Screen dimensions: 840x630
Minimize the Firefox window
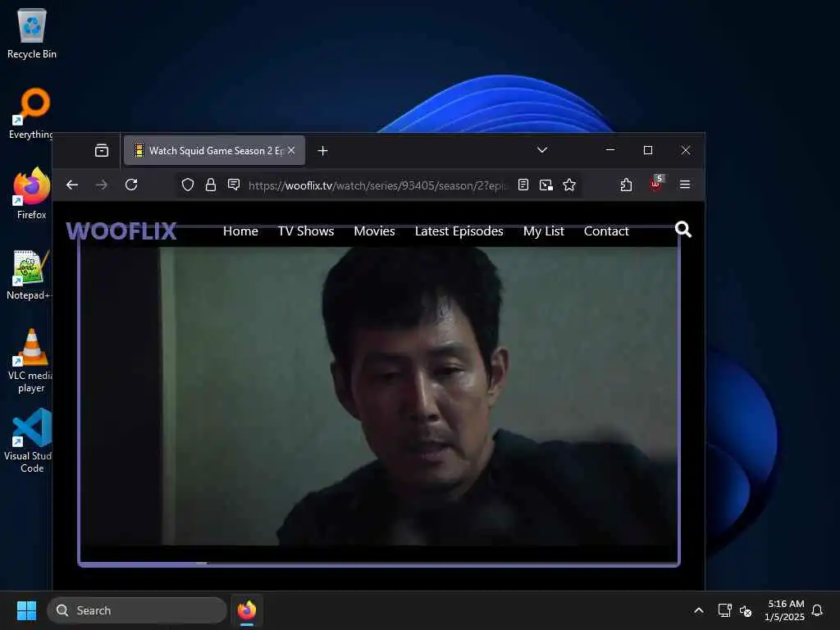[609, 150]
